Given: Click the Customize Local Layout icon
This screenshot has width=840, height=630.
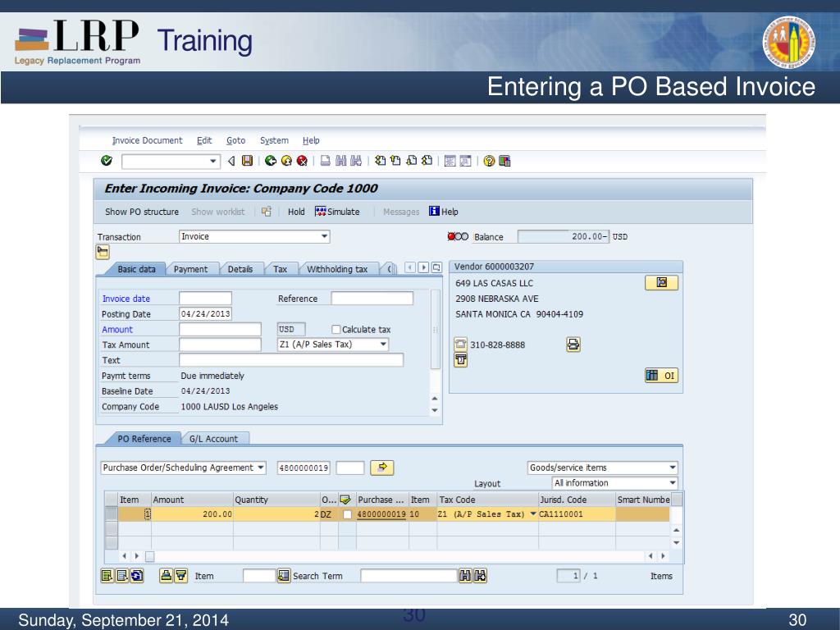Looking at the screenshot, I should pos(504,161).
